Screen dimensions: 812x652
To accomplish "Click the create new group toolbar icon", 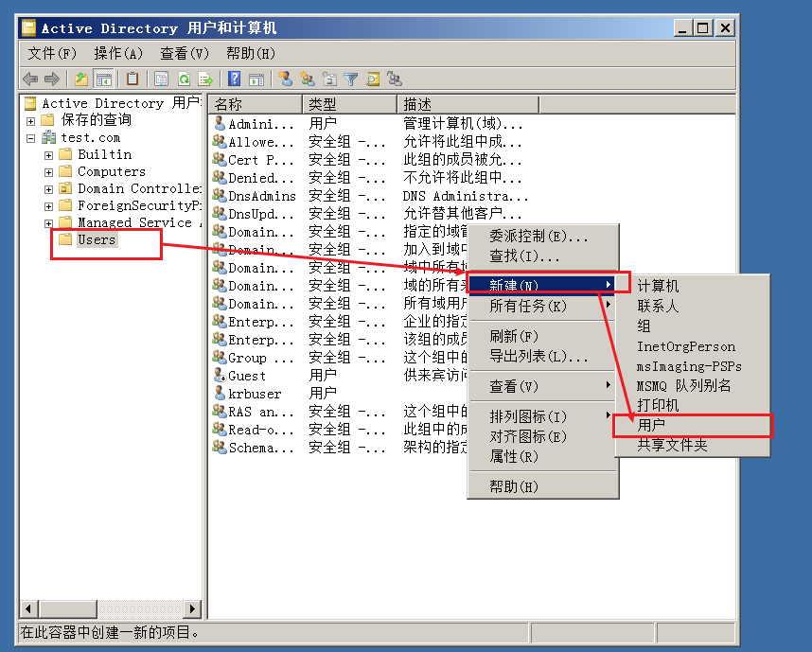I will tap(308, 79).
